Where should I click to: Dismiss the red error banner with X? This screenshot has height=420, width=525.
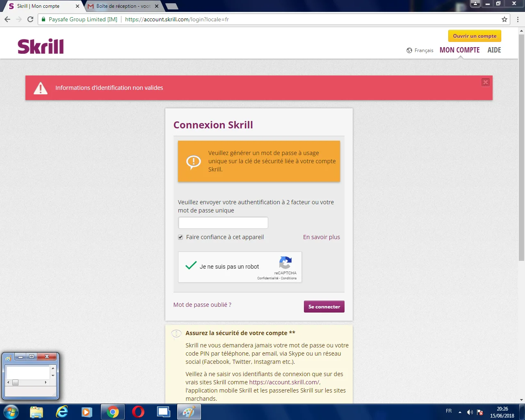click(486, 82)
